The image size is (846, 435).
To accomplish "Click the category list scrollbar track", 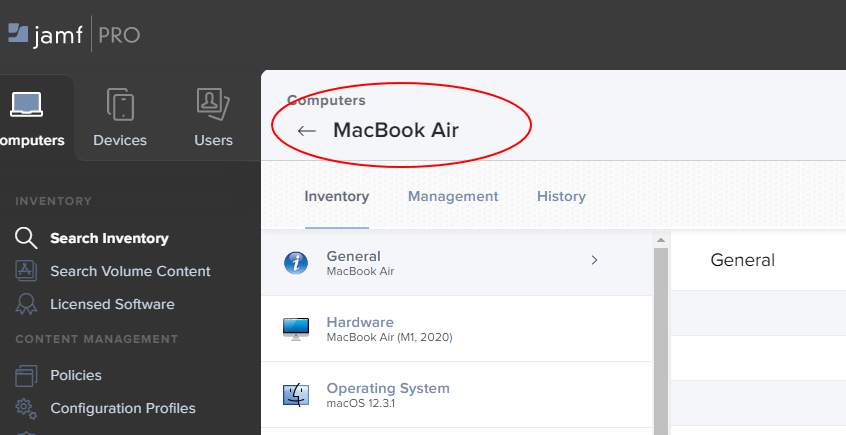I will coord(661,340).
